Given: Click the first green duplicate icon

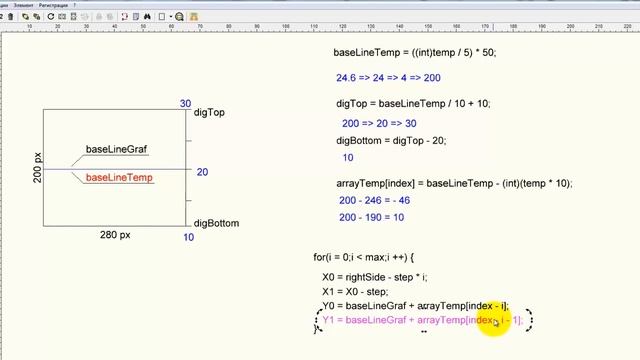Looking at the screenshot, I should click(x=25, y=17).
